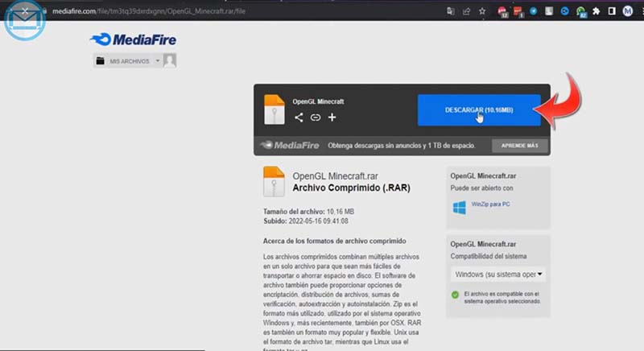Image resolution: width=644 pixels, height=351 pixels.
Task: Bookmark page with the star icon
Action: pyautogui.click(x=482, y=11)
